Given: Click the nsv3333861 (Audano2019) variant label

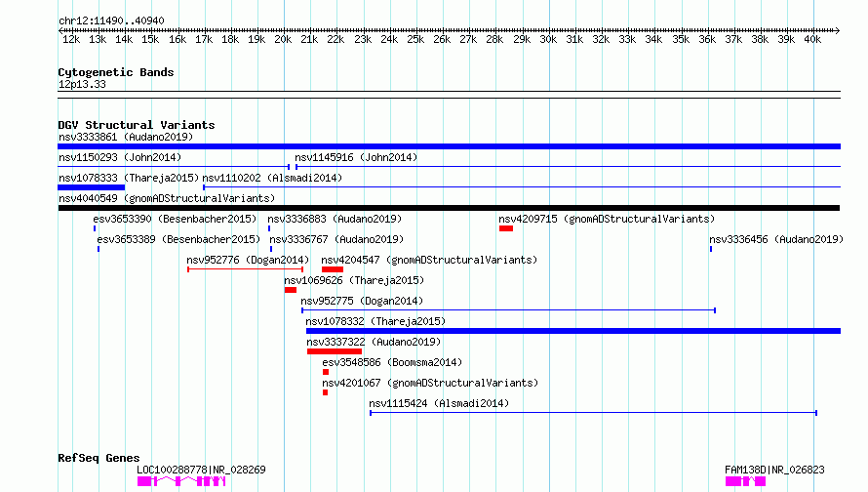Looking at the screenshot, I should (x=126, y=137).
